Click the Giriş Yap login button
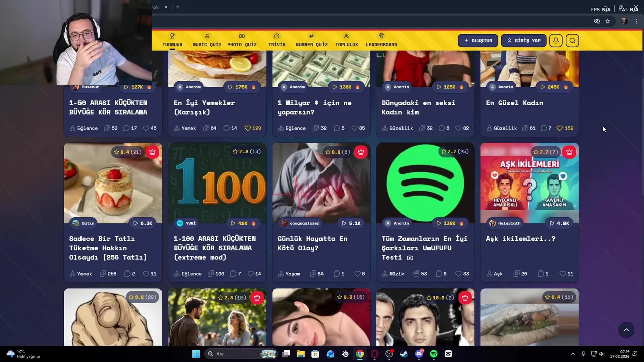Viewport: 644px width, 362px height. [523, 41]
